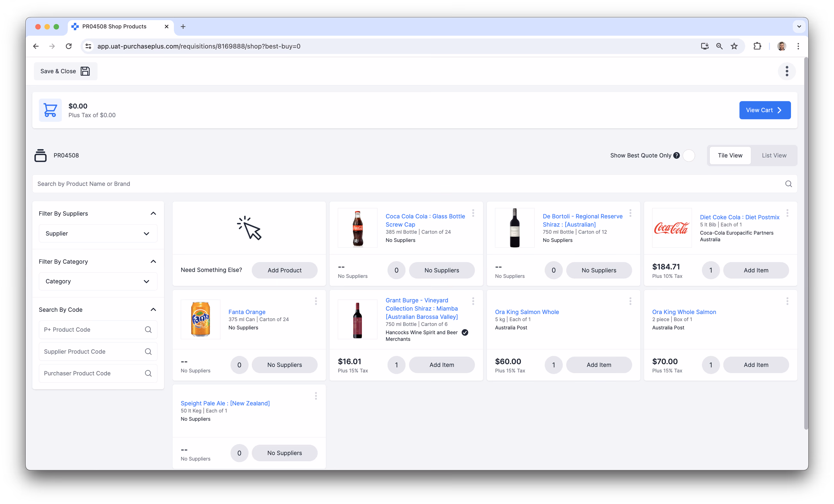The image size is (834, 504).
Task: Open the Fanta Orange product link
Action: (x=247, y=312)
